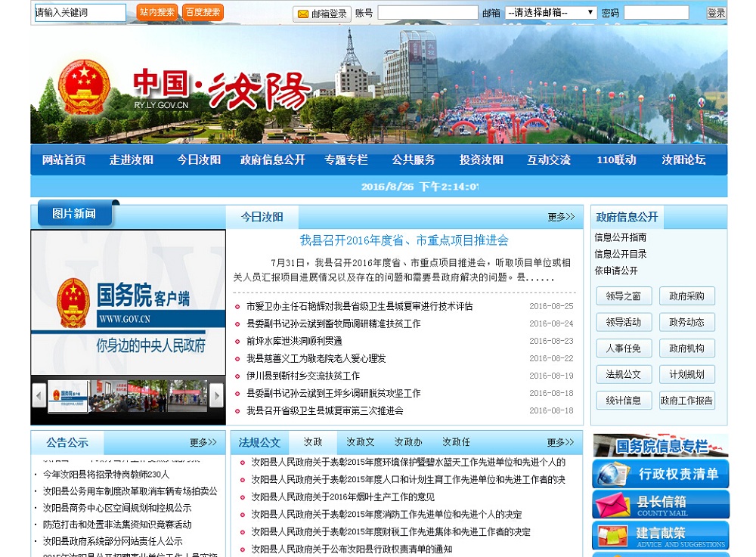Click the 人事任免 button
This screenshot has height=557, width=756.
pyautogui.click(x=624, y=348)
